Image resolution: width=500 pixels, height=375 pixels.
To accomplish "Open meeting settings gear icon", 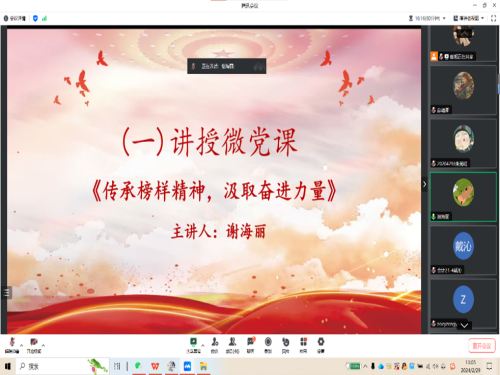I will pos(321,345).
